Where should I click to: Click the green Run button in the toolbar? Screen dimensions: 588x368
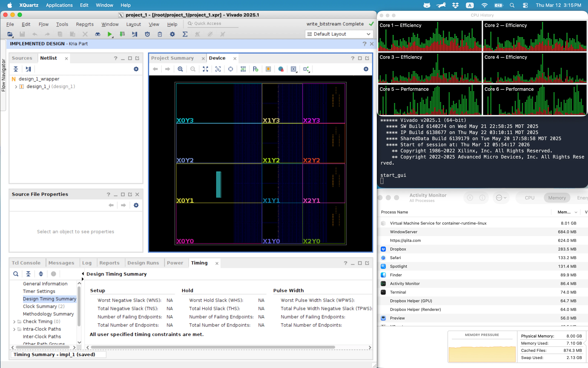(x=110, y=34)
